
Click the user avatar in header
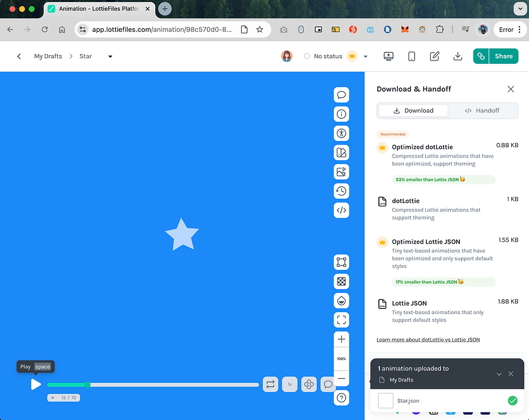point(287,56)
